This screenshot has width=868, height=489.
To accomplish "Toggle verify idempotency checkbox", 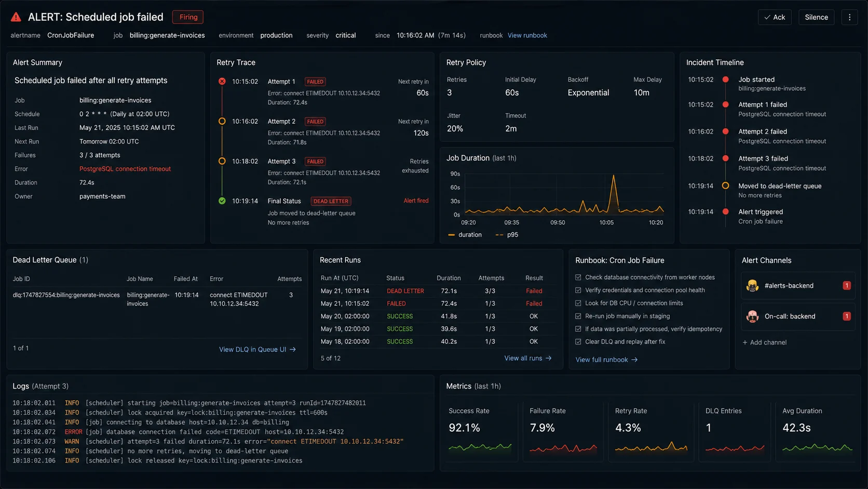I will (578, 329).
